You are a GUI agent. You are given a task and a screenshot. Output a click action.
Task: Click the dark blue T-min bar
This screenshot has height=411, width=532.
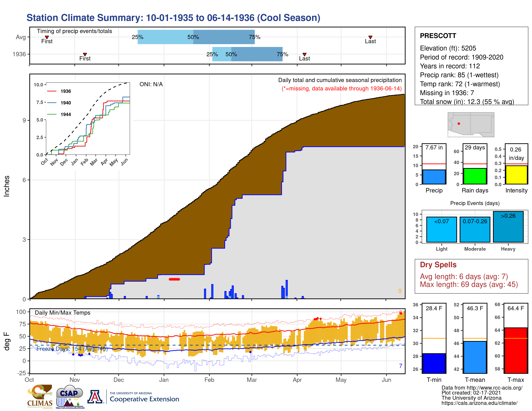434,363
